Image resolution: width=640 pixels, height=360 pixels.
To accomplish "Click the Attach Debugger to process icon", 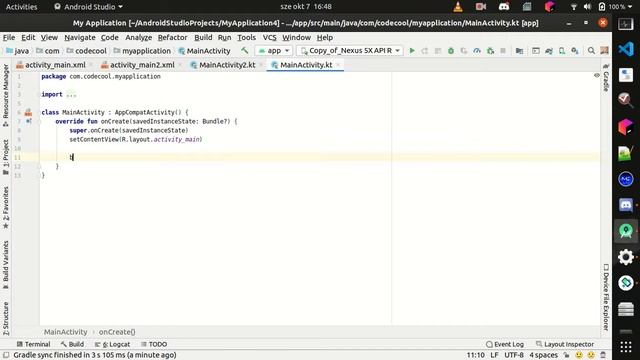I will 490,51.
